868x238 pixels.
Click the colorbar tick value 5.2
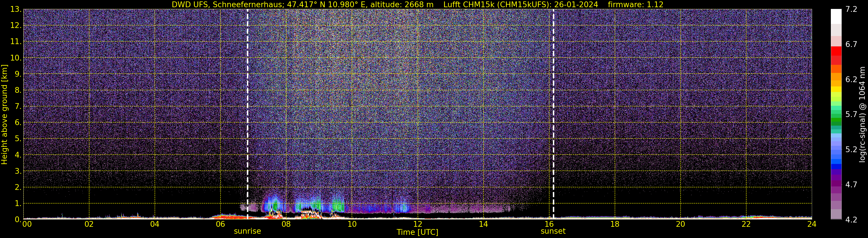pyautogui.click(x=851, y=149)
